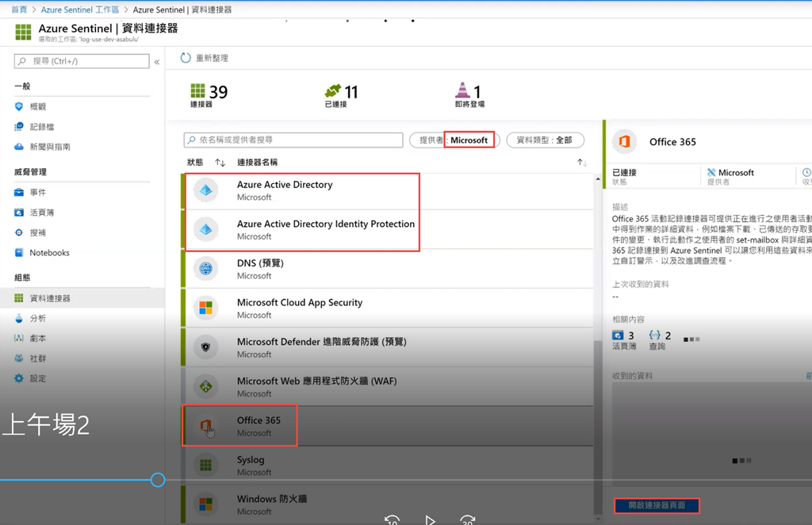Click the Syslog green grid icon
This screenshot has width=812, height=525.
tap(205, 466)
